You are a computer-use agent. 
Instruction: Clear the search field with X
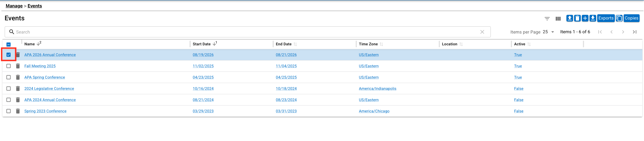click(482, 32)
